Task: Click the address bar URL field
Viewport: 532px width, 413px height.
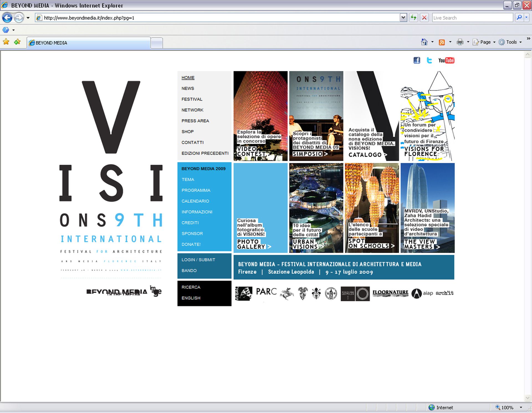Action: tap(218, 18)
